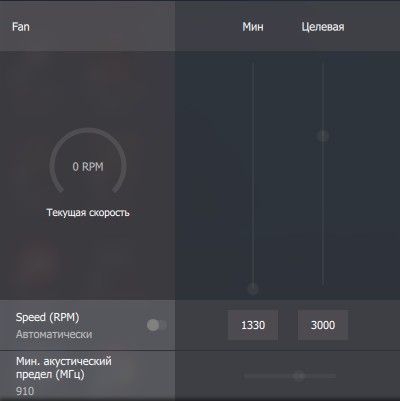Image resolution: width=400 pixels, height=401 pixels.
Task: Click the acoustic limit slider handle
Action: 299,376
